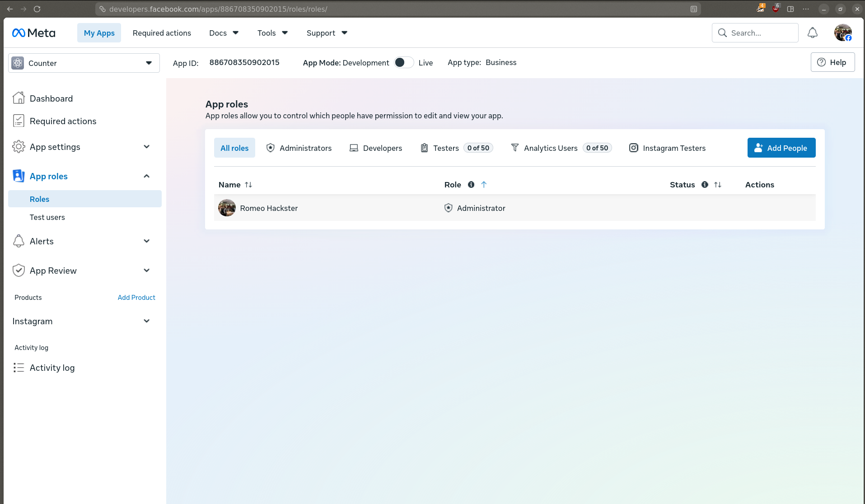This screenshot has height=504, width=865.
Task: Switch to the Administrators tab
Action: click(x=299, y=148)
